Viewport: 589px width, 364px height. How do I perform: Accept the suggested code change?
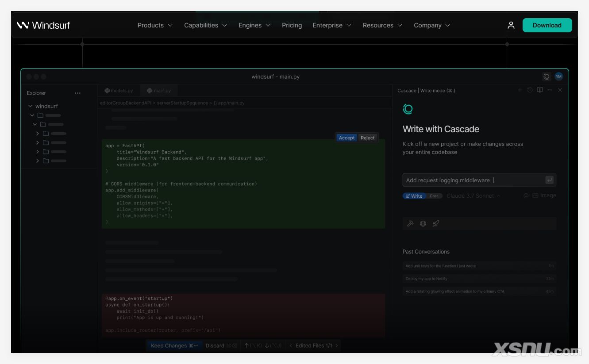[x=346, y=138]
